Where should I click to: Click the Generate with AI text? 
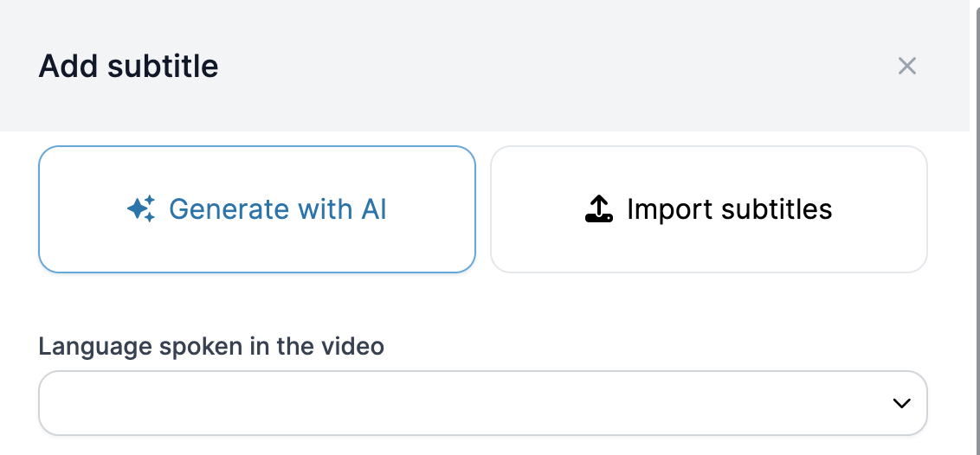click(x=278, y=209)
